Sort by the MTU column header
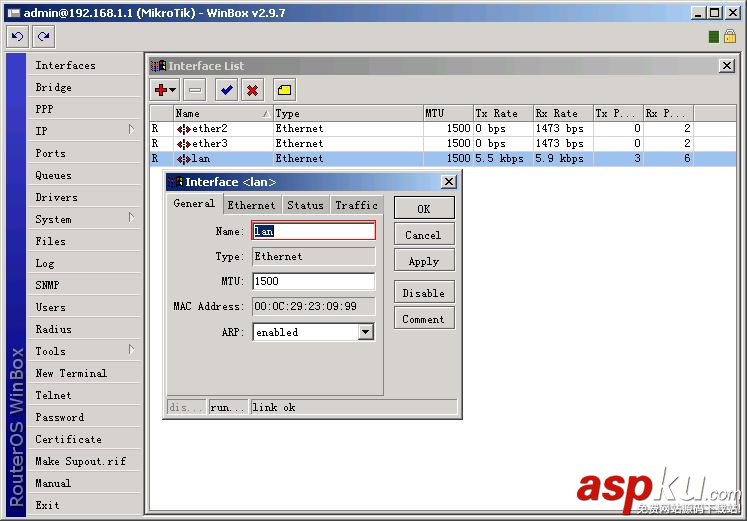The image size is (747, 521). [448, 113]
